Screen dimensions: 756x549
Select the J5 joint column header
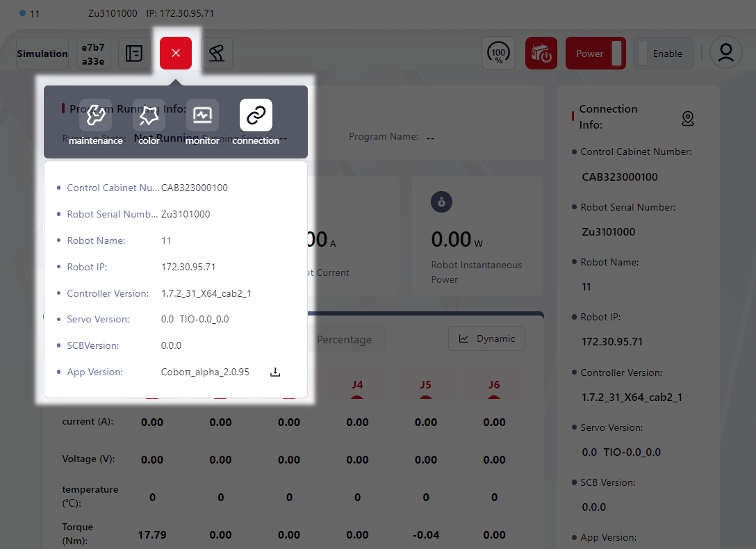click(426, 385)
